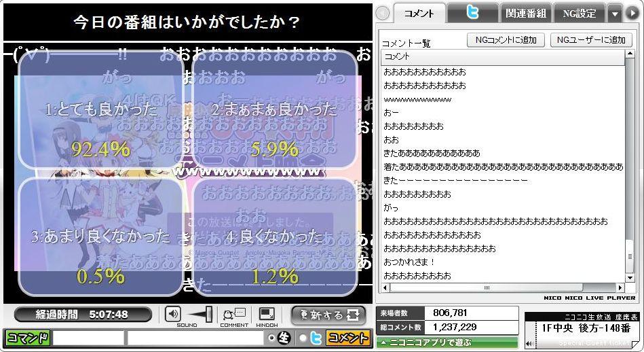Click the rewind arrows in seat panel
644x352 pixels.
(x=529, y=343)
